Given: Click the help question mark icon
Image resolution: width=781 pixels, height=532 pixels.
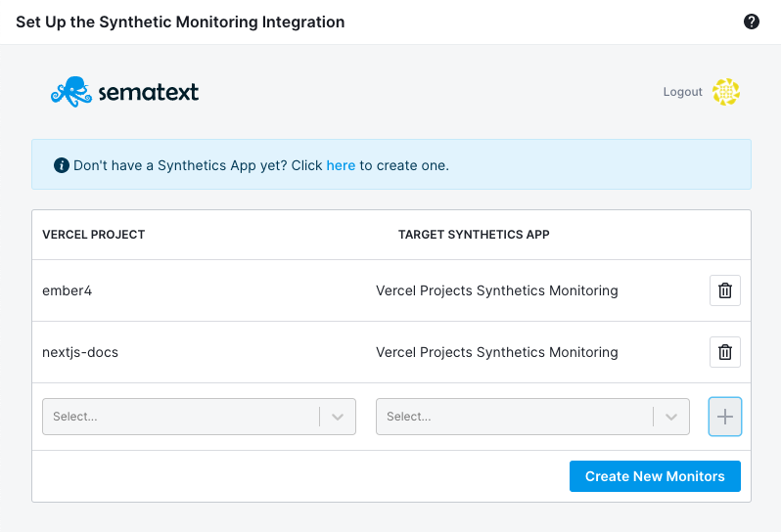Looking at the screenshot, I should click(x=751, y=22).
